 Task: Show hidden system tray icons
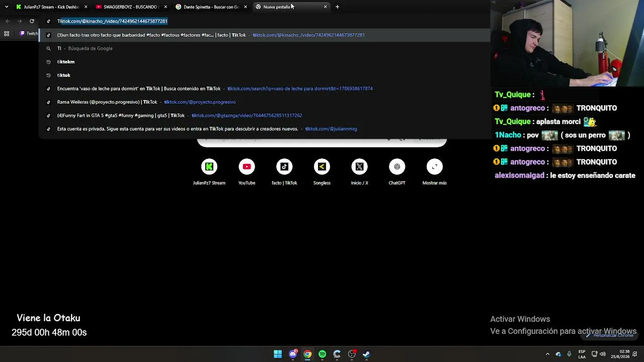click(x=547, y=354)
